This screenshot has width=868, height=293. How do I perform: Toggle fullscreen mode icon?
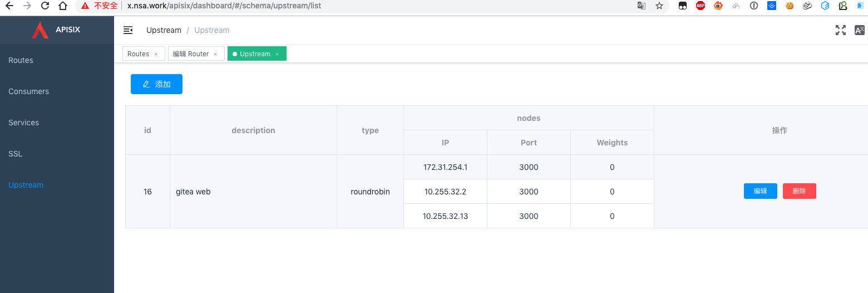[x=841, y=30]
